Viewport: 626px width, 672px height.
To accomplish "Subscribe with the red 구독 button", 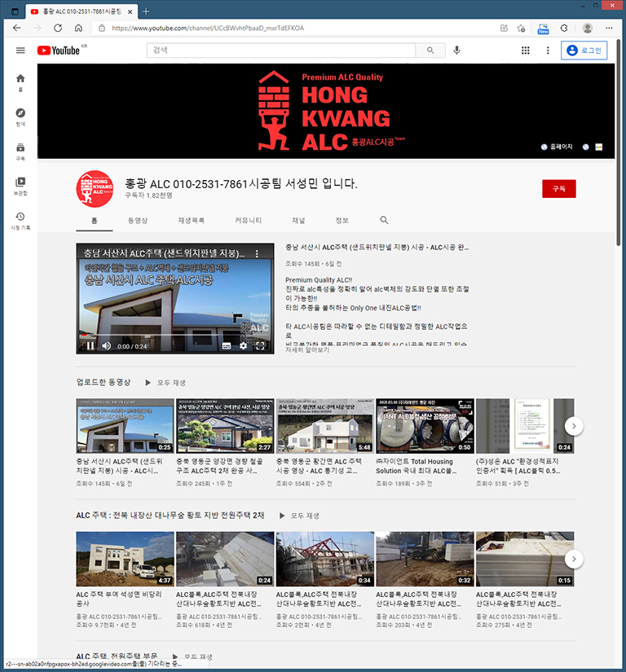I will (x=558, y=189).
